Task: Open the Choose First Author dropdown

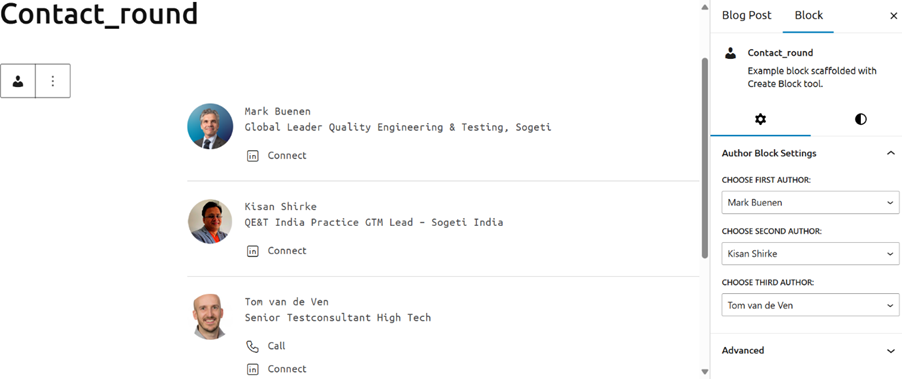Action: (x=810, y=202)
